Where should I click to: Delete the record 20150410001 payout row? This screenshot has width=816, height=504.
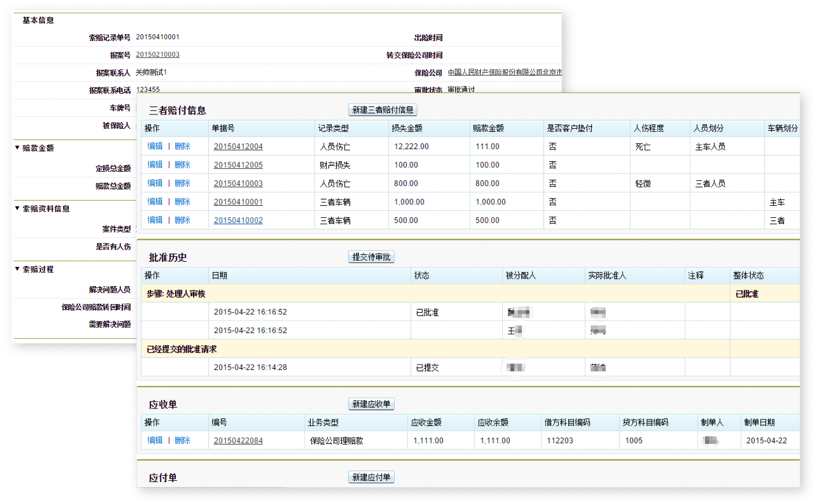tap(183, 202)
